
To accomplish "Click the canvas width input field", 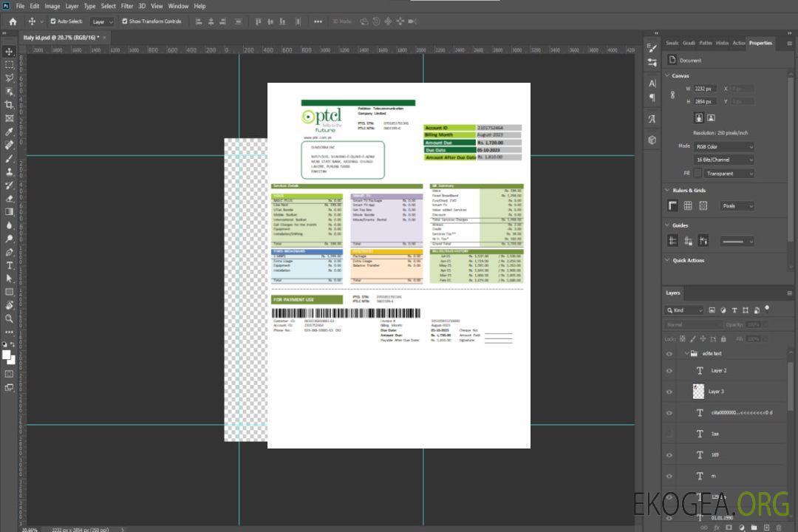I will (704, 89).
